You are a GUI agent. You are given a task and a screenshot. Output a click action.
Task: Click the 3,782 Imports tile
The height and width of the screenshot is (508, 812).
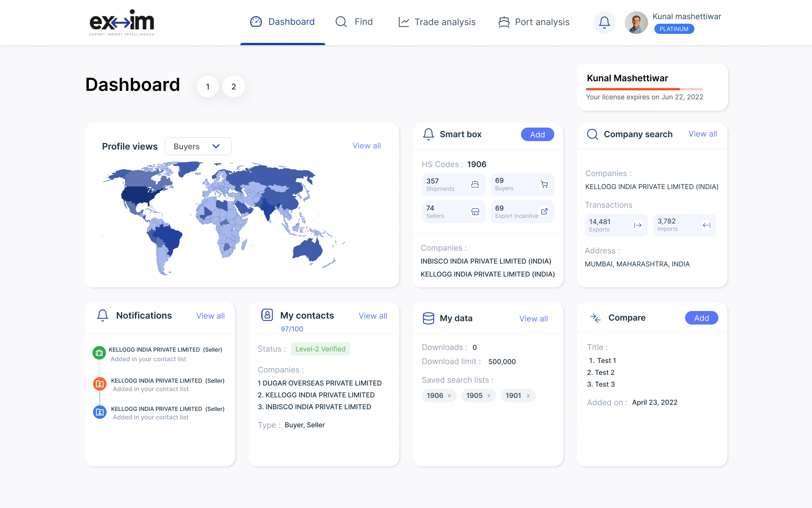point(684,225)
